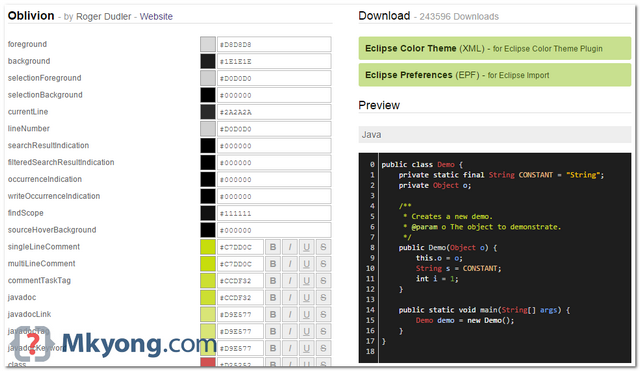Toggle italic for the javadocKeyword row
This screenshot has width=640, height=371.
tap(290, 349)
